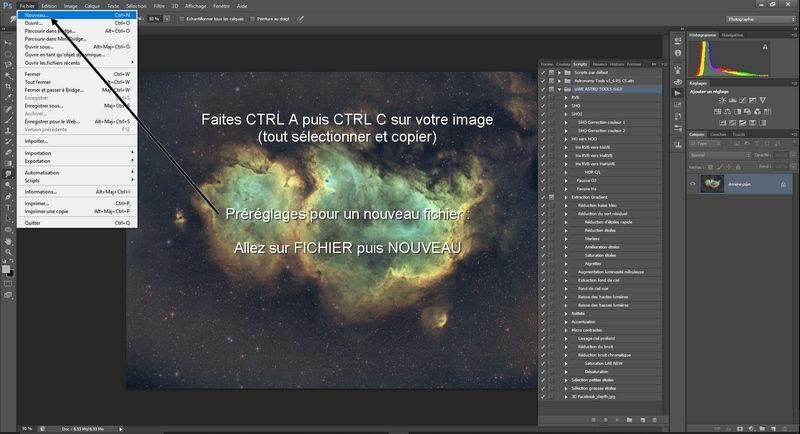The image size is (800, 434).
Task: Switch to the Couches tab
Action: 718,135
